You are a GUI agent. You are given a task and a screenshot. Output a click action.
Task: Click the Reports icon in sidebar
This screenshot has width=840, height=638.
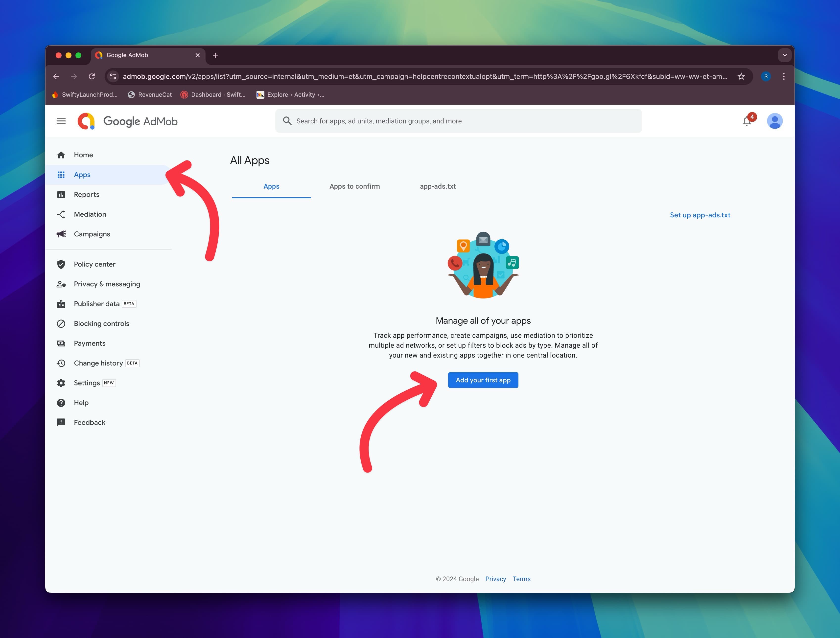click(x=61, y=194)
